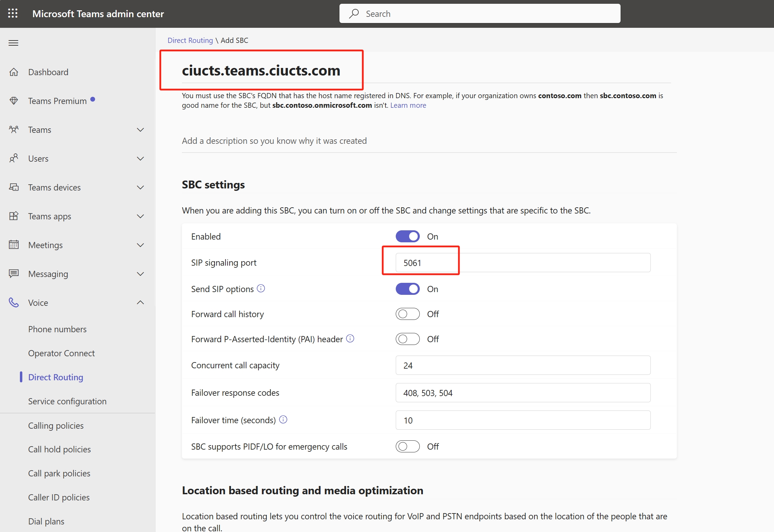This screenshot has height=532, width=774.
Task: Collapse the navigation hamburger menu
Action: coord(13,43)
